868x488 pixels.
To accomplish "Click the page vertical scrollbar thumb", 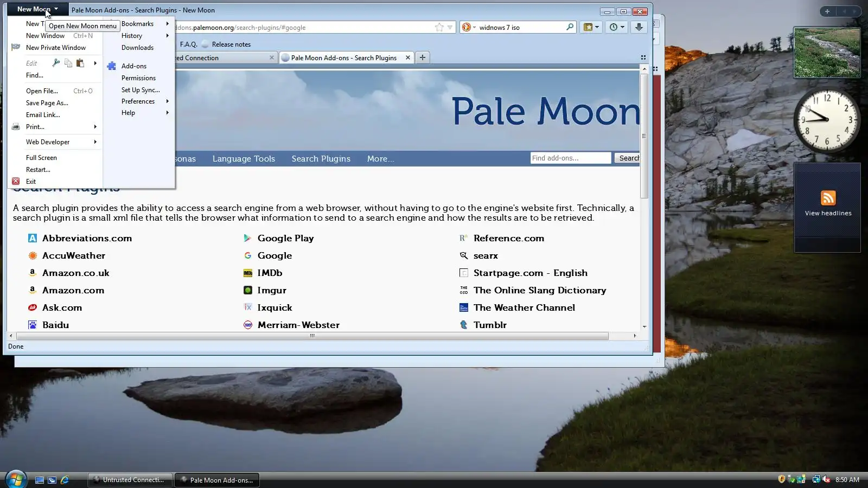I will pyautogui.click(x=644, y=136).
